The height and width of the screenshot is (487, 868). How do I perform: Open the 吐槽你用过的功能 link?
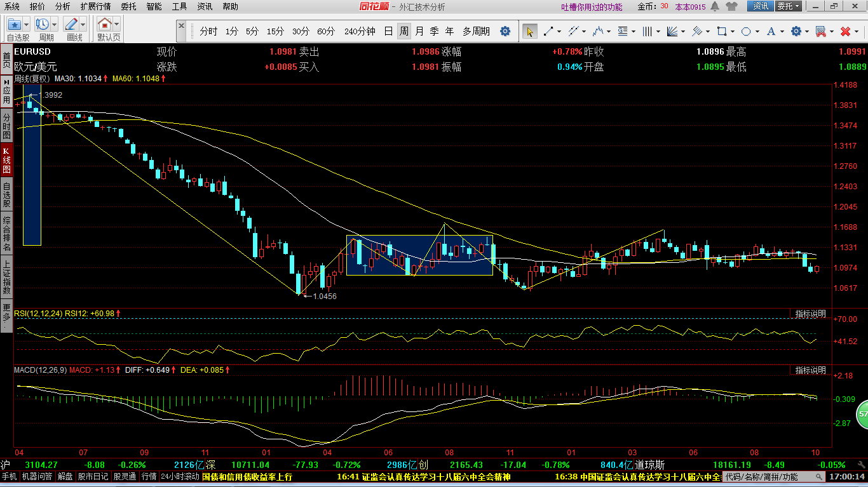[x=592, y=7]
